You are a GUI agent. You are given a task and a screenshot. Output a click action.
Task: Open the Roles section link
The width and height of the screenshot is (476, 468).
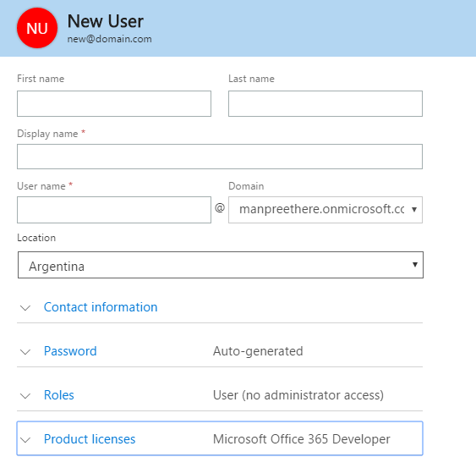[59, 395]
